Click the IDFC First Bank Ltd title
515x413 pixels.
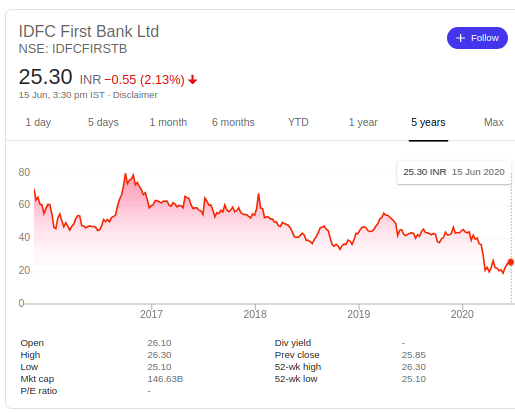[x=89, y=31]
